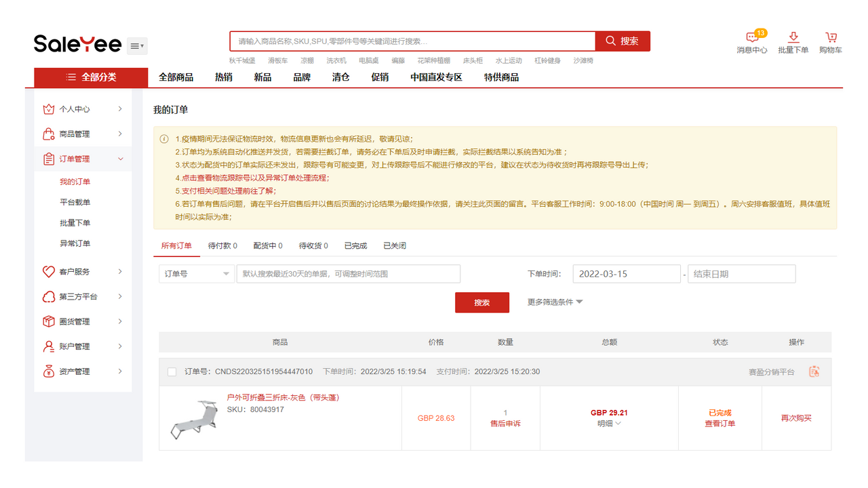This screenshot has width=868, height=488.
Task: Click the notice info icon in the yellow banner
Action: tap(164, 139)
